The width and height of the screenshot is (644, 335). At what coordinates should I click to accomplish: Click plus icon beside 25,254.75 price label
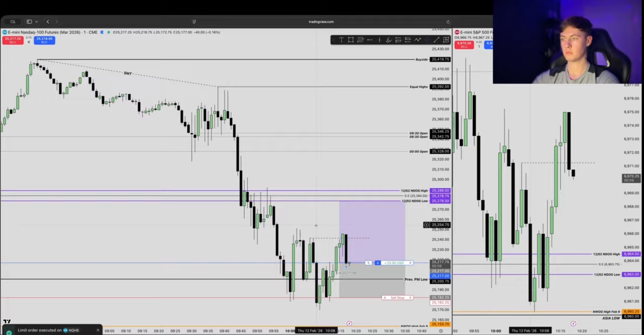426,225
